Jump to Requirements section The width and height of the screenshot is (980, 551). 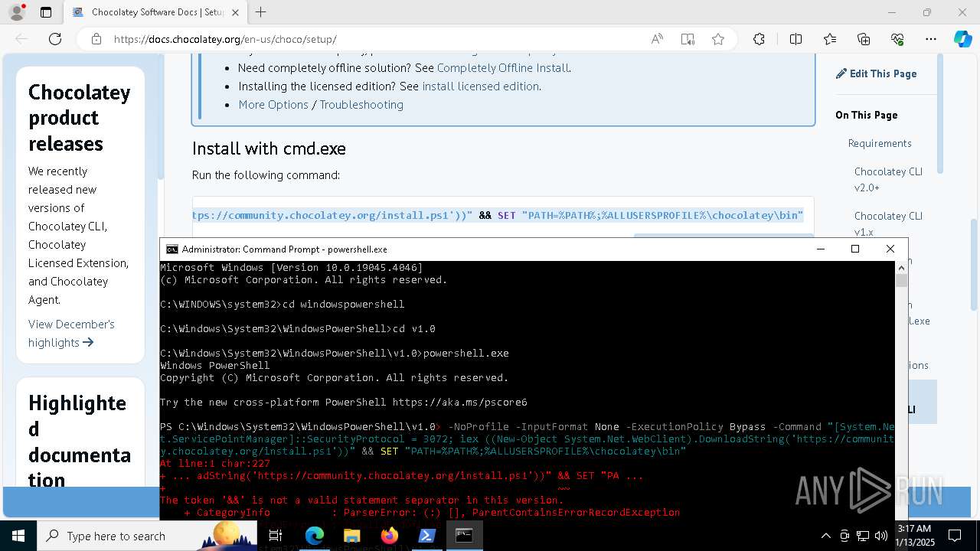pyautogui.click(x=880, y=143)
